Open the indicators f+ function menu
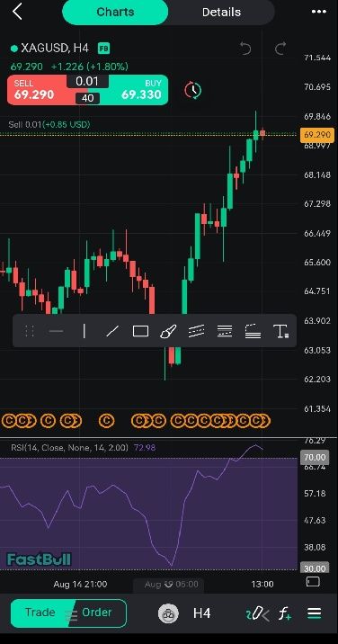This screenshot has width=338, height=644. (285, 614)
